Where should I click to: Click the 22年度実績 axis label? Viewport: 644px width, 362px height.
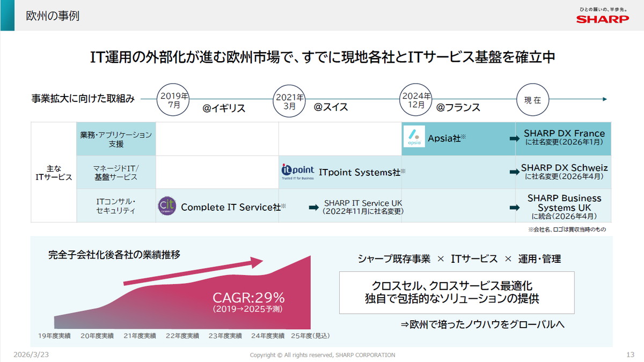click(x=182, y=336)
